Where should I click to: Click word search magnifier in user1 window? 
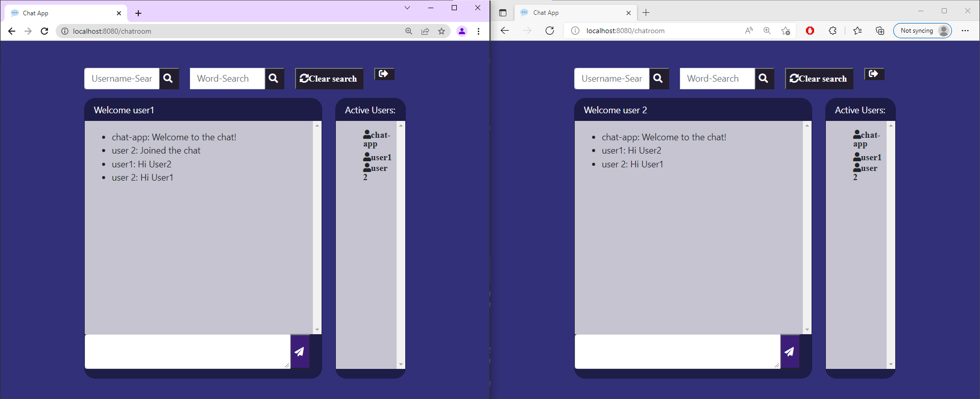point(274,79)
